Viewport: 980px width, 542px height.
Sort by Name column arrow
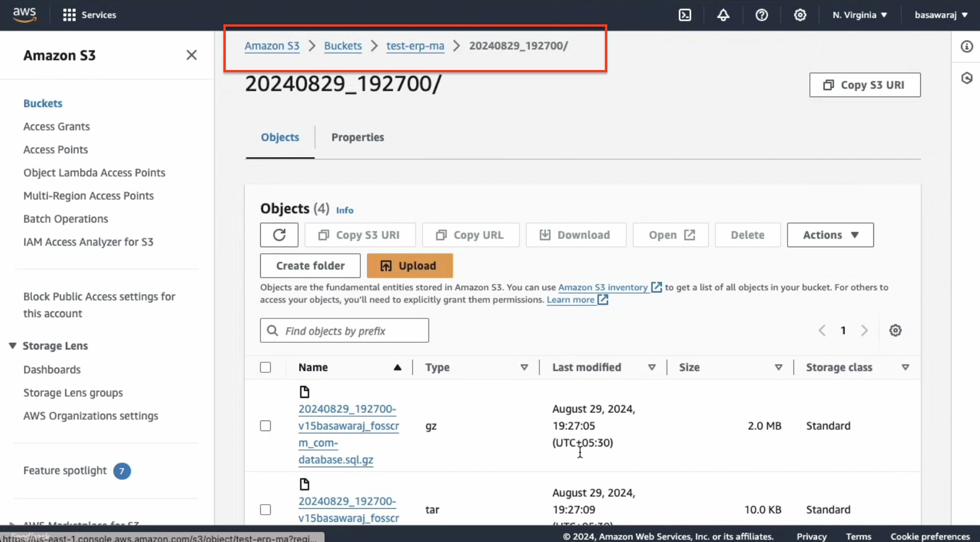[x=398, y=367]
